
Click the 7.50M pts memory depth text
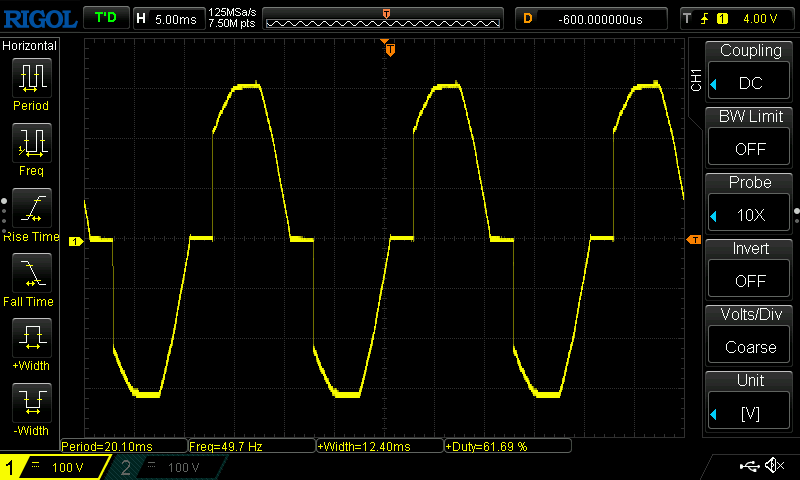click(x=232, y=23)
